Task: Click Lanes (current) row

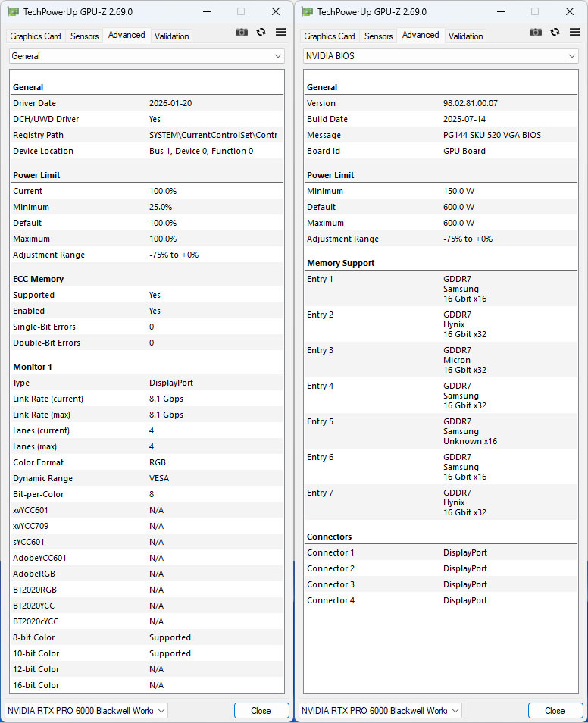Action: tap(147, 430)
